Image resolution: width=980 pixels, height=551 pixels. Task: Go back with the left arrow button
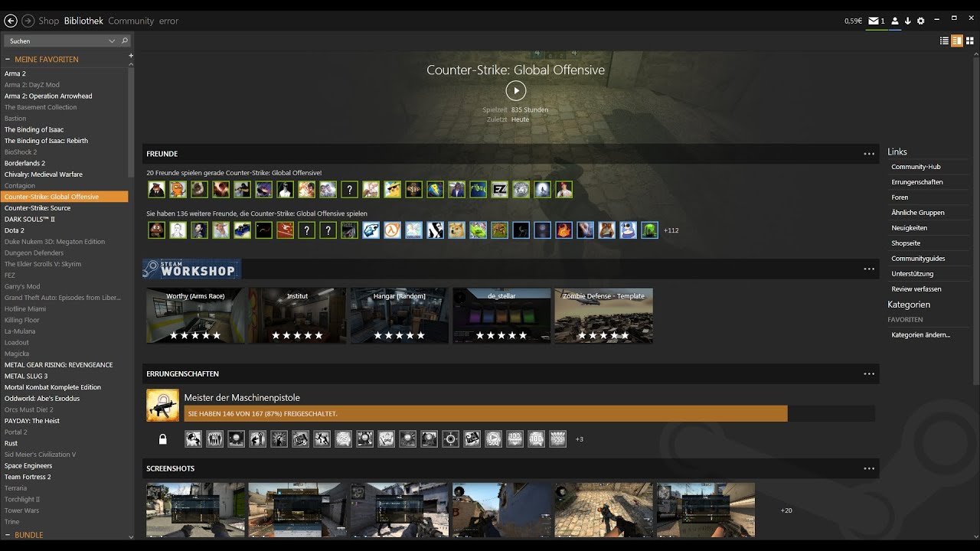[x=11, y=21]
